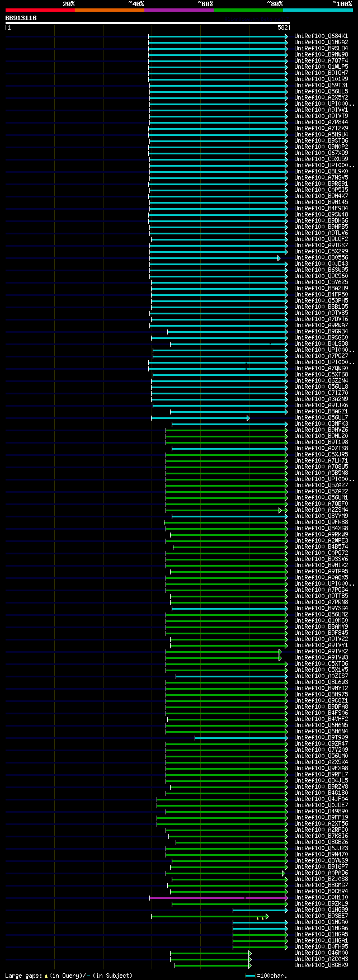
Task: Click hit label UniRef100_Q56UL7
Action: (x=321, y=418)
